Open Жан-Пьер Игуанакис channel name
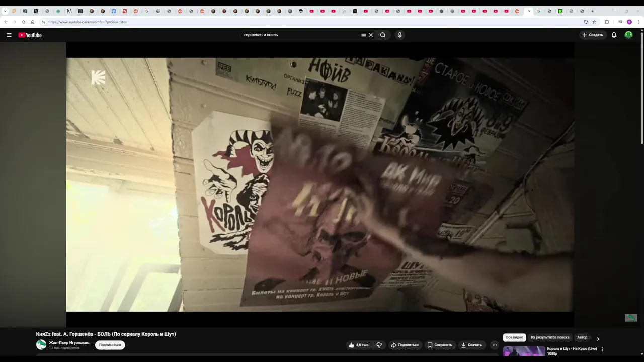Screen dimensions: 644x362 69,342
